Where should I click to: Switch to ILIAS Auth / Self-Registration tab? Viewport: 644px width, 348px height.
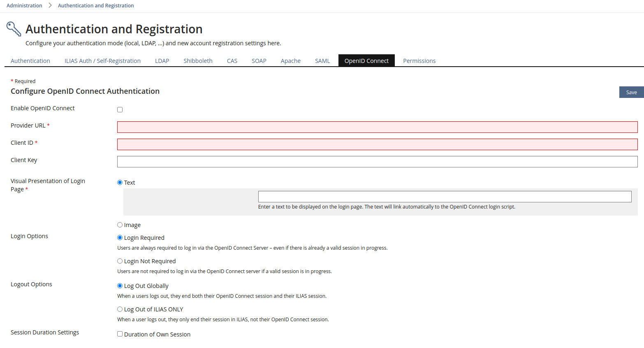coord(102,61)
